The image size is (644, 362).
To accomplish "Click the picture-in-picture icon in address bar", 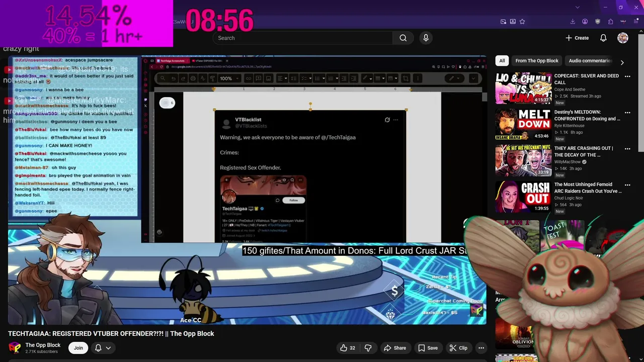I will point(503,22).
